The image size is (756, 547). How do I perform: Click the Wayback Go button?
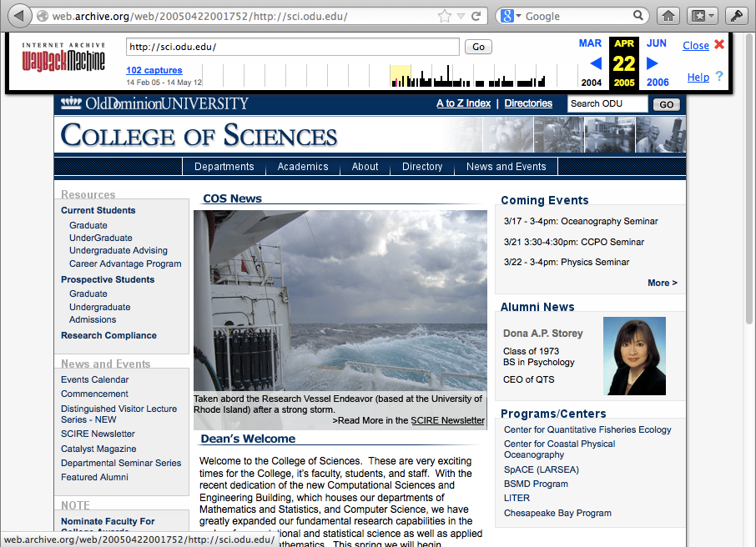click(x=478, y=47)
